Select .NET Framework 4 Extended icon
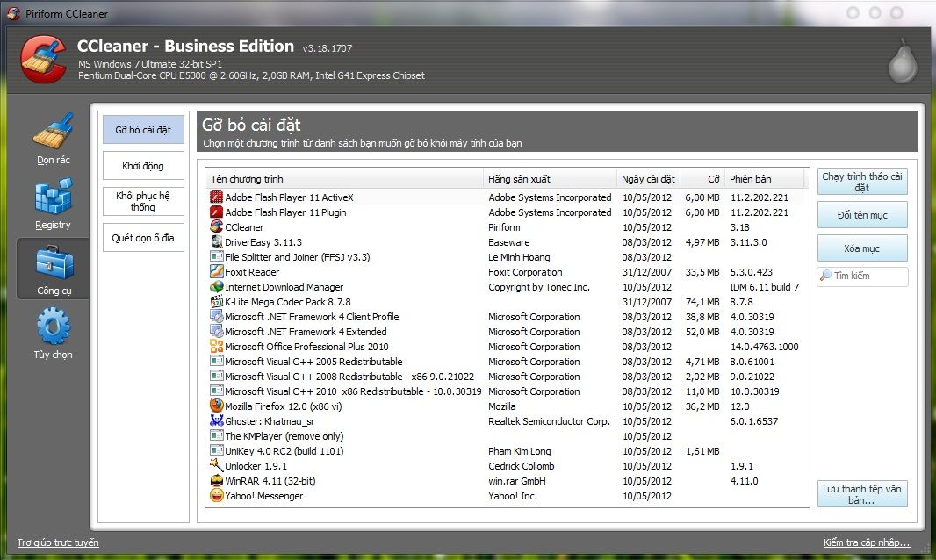 pyautogui.click(x=216, y=331)
